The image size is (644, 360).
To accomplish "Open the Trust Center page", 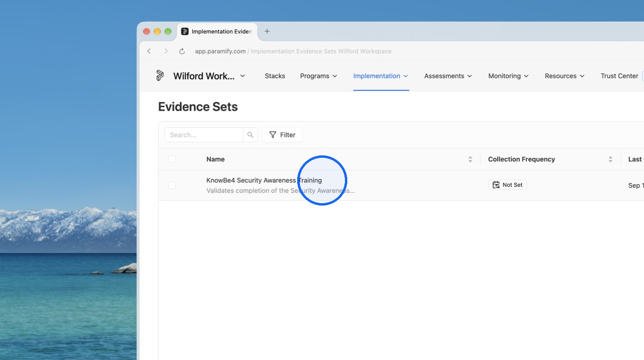I will click(619, 76).
